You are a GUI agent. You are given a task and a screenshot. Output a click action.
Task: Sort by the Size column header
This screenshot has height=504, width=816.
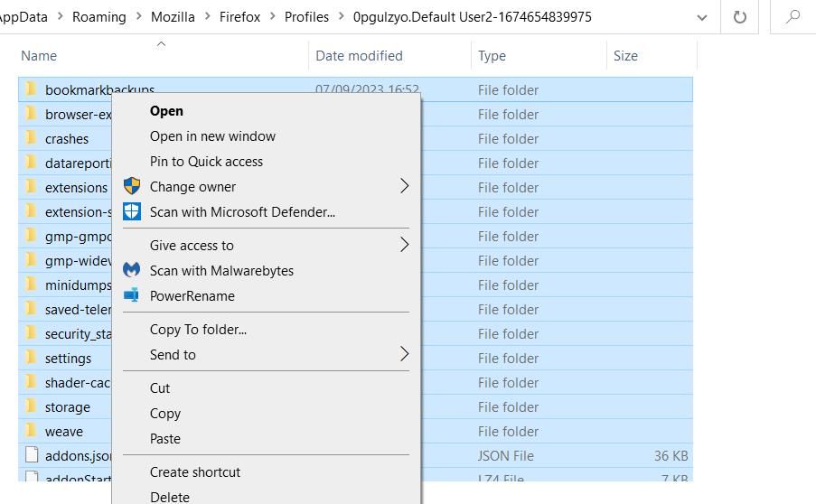pos(625,56)
